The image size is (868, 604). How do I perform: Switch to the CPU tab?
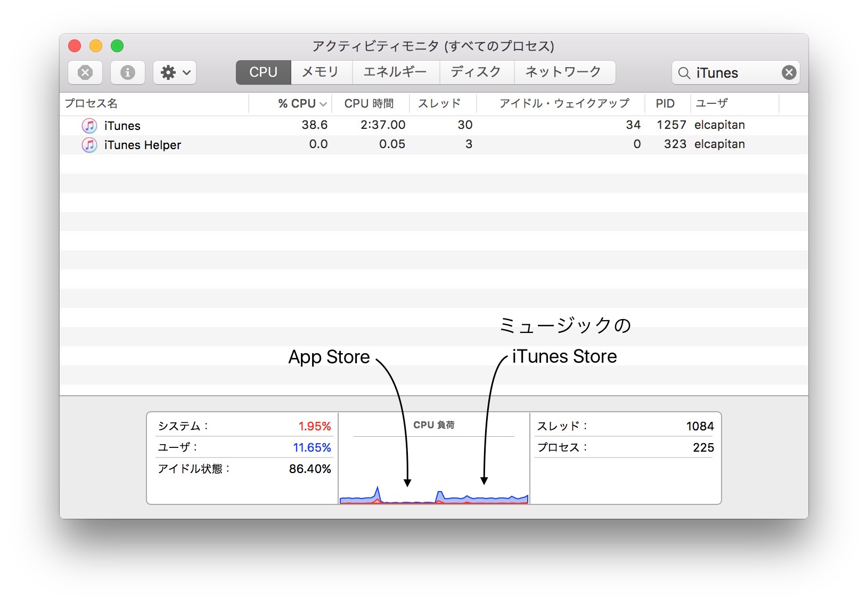pyautogui.click(x=264, y=72)
